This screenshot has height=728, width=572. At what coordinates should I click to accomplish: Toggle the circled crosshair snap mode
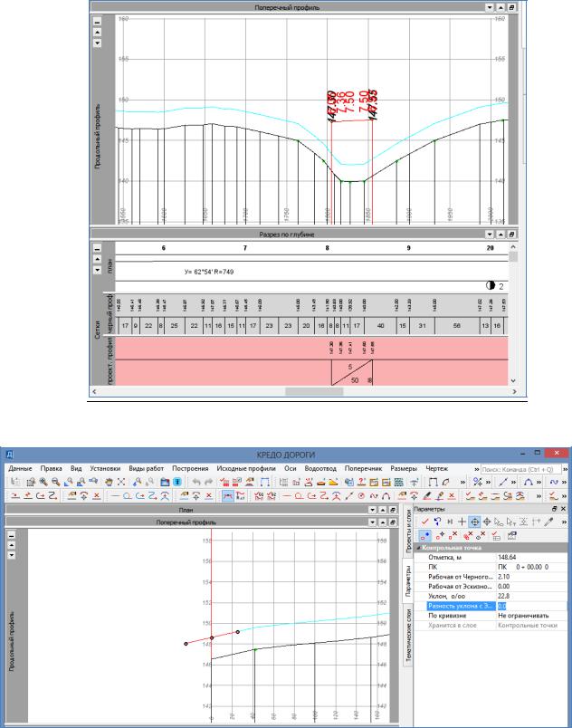click(x=474, y=522)
